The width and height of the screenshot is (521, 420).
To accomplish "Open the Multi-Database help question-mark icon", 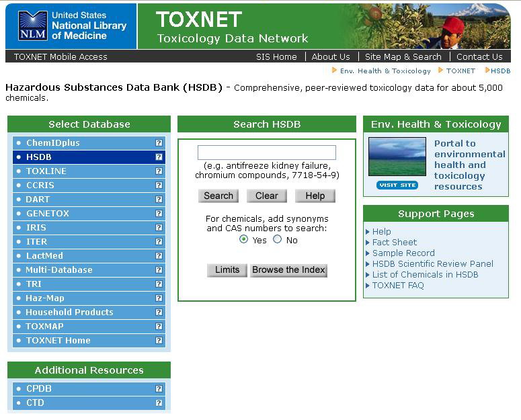I will click(159, 270).
